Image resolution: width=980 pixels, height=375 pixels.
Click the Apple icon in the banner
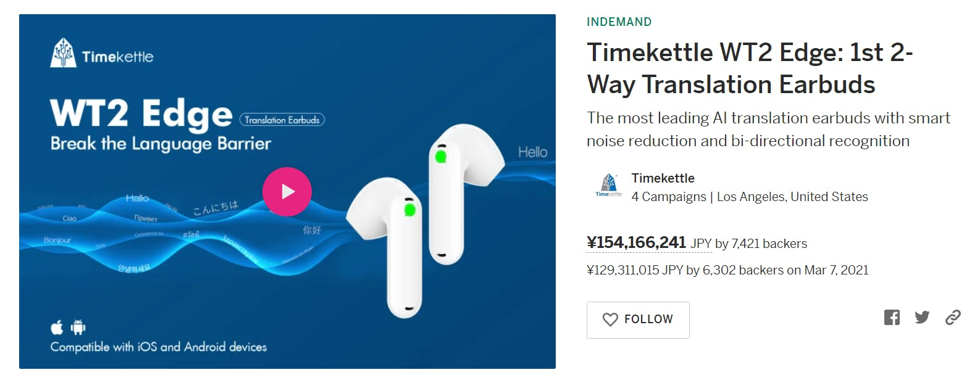pyautogui.click(x=57, y=327)
